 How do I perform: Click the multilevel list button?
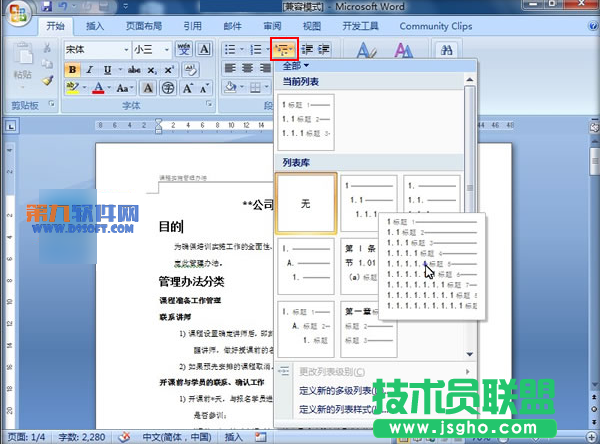[284, 49]
